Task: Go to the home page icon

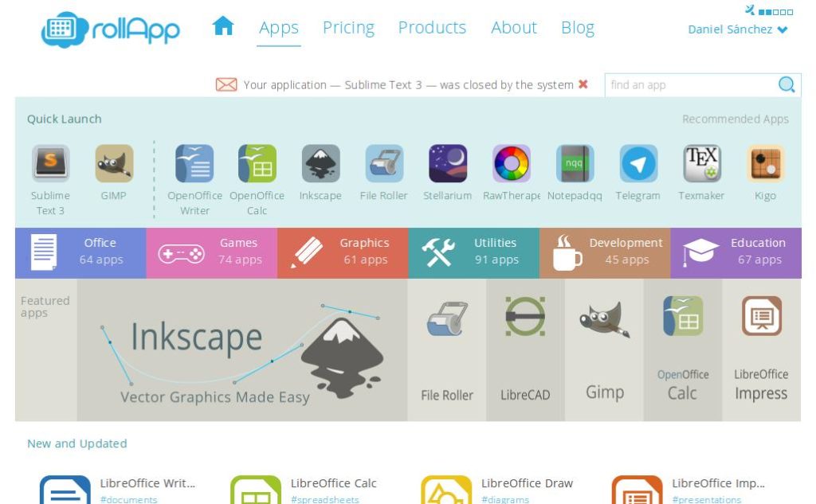Action: click(x=223, y=25)
